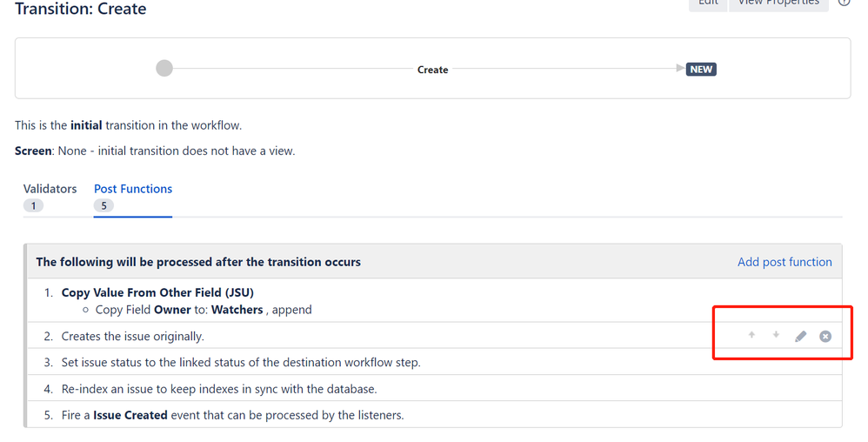Screen dimensions: 868x442
Task: Move "Creates the issue originally" down with arrow
Action: (x=776, y=335)
